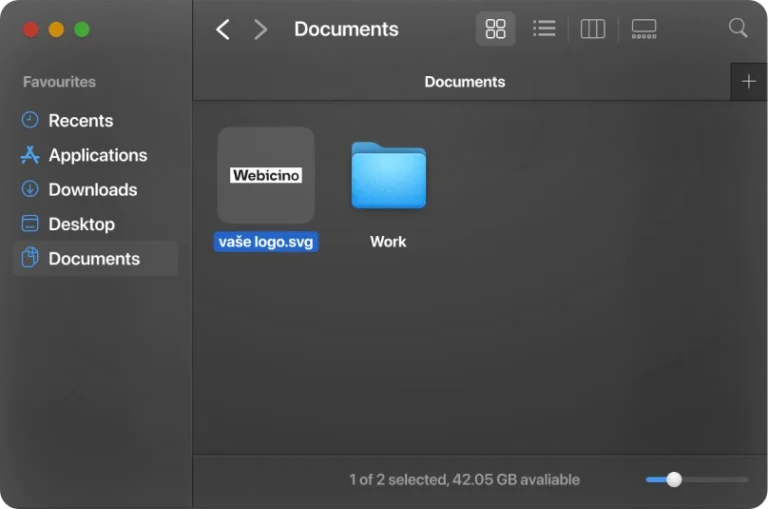
Task: Click the icon size slider knob
Action: click(674, 480)
